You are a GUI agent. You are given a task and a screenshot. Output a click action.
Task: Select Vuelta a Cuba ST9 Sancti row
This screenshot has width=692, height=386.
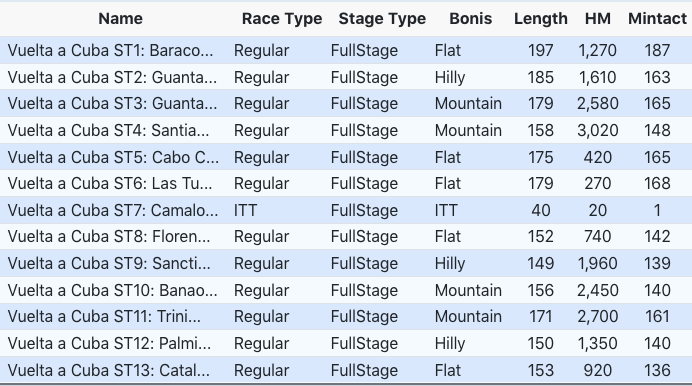pos(346,263)
